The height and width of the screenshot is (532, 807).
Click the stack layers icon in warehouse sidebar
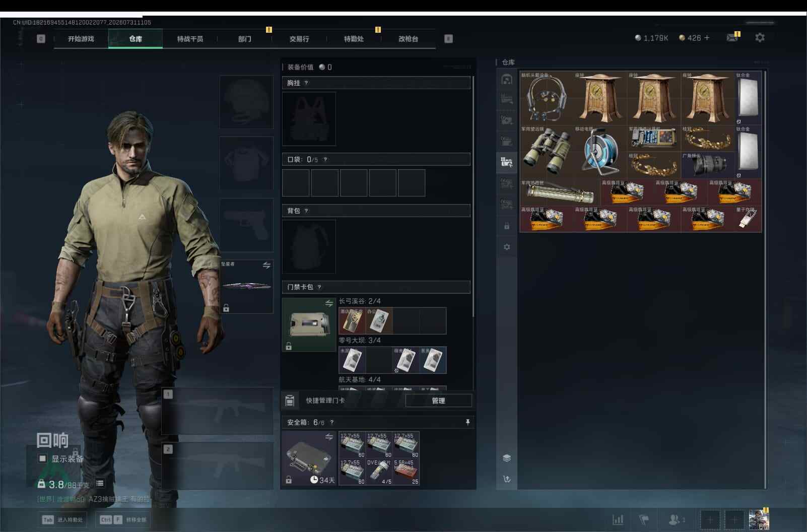507,458
